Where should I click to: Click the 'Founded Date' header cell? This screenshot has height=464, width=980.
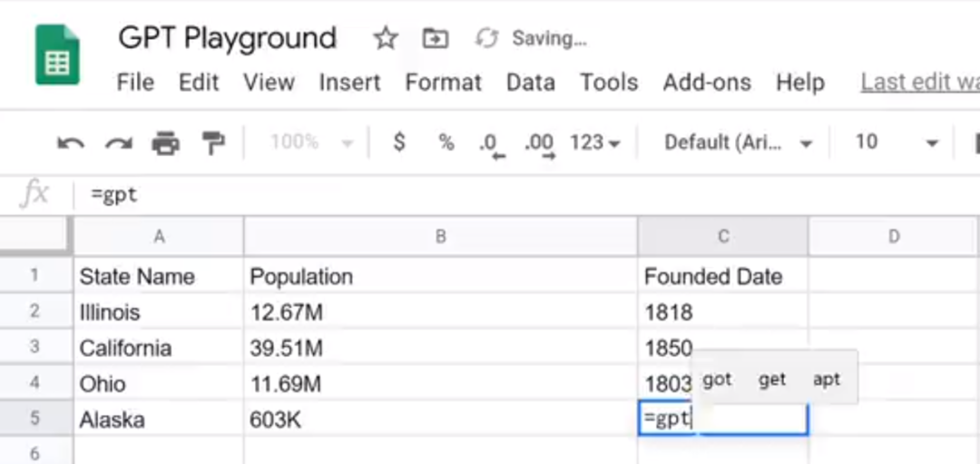coord(723,276)
